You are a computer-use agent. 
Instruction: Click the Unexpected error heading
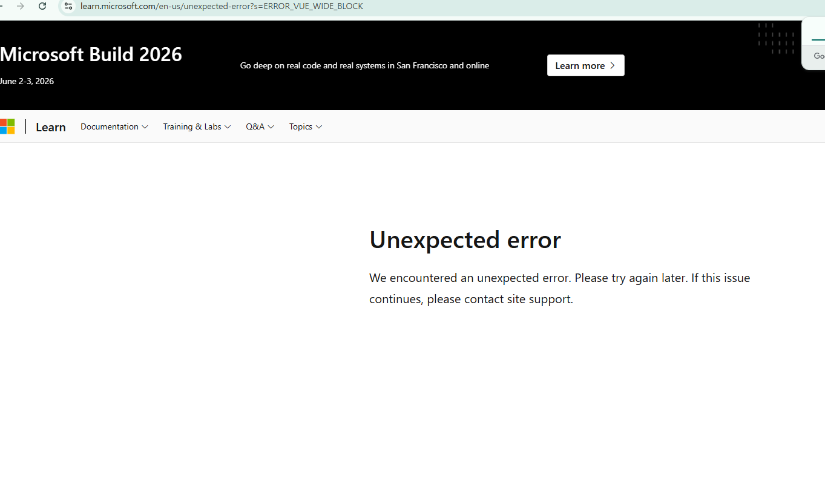coord(465,240)
